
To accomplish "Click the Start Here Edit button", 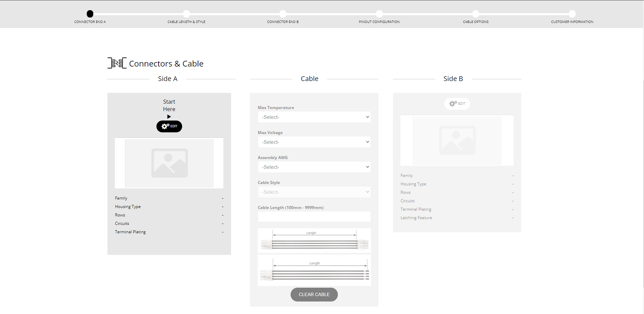I will click(x=169, y=126).
